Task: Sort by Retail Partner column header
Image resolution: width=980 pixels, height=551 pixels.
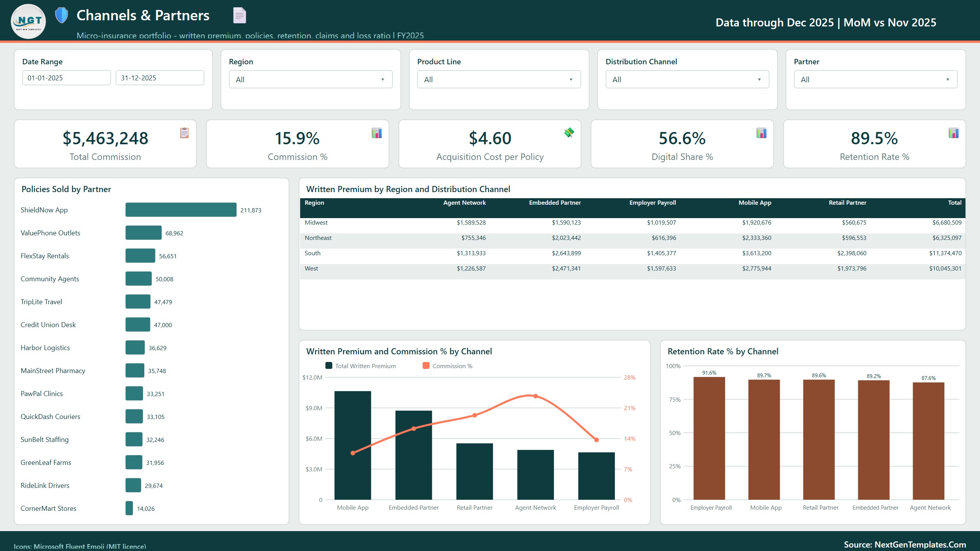Action: point(847,202)
